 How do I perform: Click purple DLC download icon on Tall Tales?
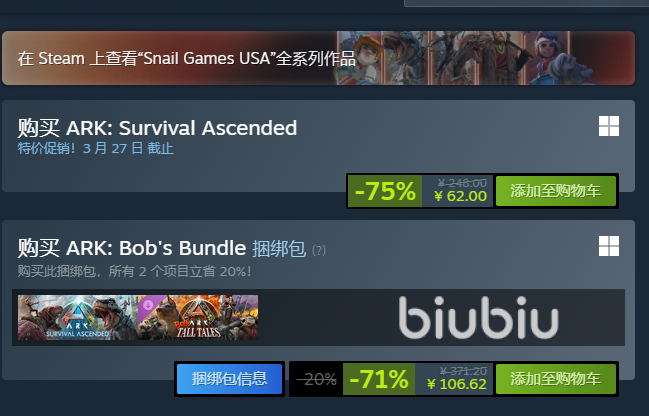coord(147,305)
